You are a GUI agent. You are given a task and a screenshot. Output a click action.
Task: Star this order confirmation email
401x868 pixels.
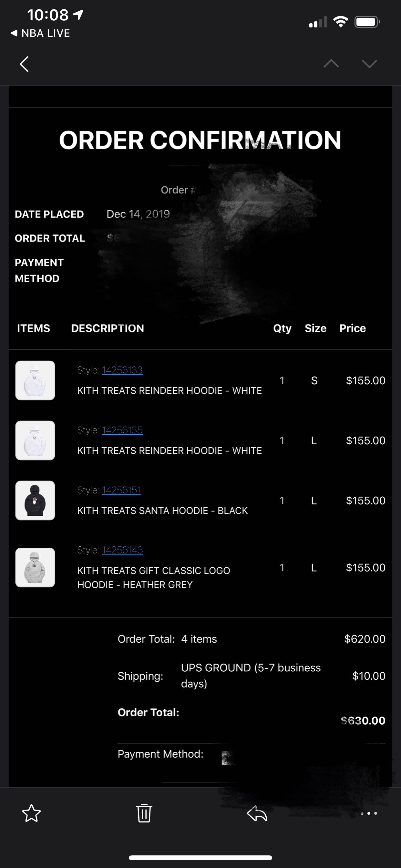31,813
